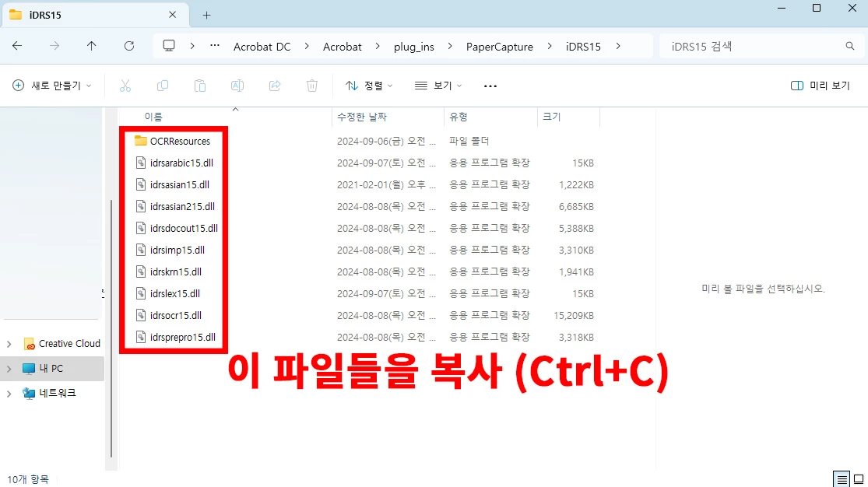Select file idrslex15.dll
Image resolution: width=868 pixels, height=487 pixels.
175,293
